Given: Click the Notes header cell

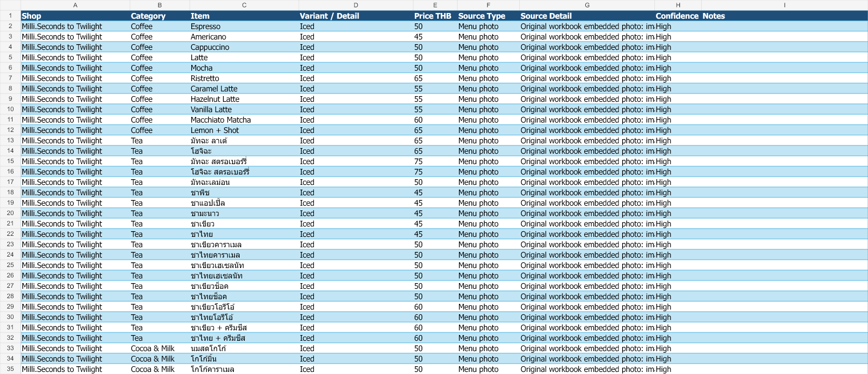Looking at the screenshot, I should point(784,16).
